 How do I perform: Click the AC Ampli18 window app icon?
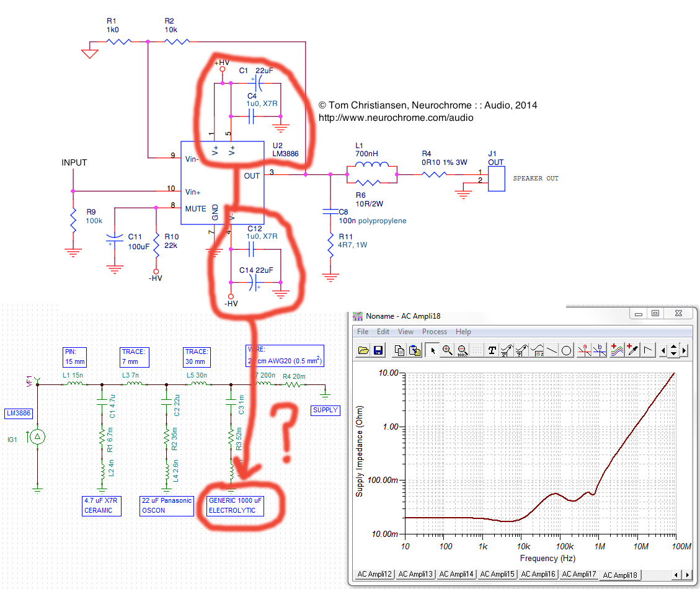[x=358, y=316]
